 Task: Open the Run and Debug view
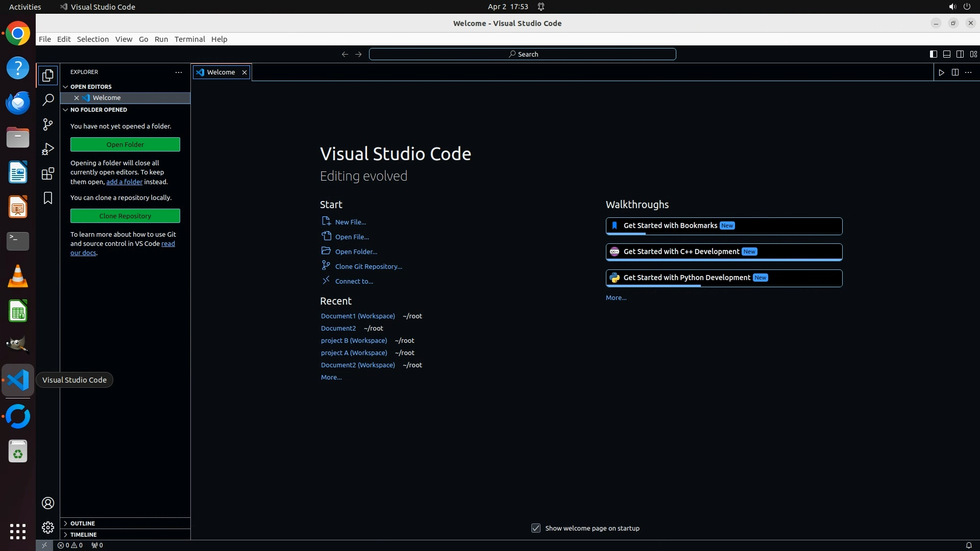[x=48, y=149]
